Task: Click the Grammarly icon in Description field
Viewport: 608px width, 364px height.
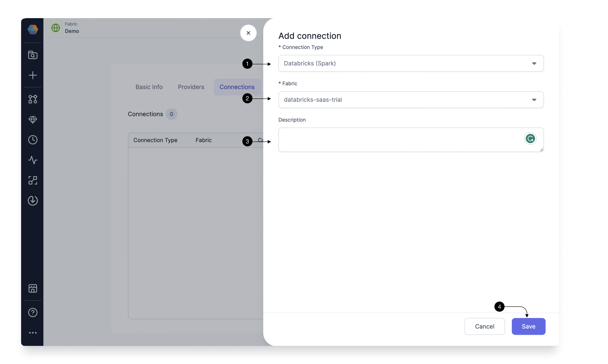Action: [530, 139]
